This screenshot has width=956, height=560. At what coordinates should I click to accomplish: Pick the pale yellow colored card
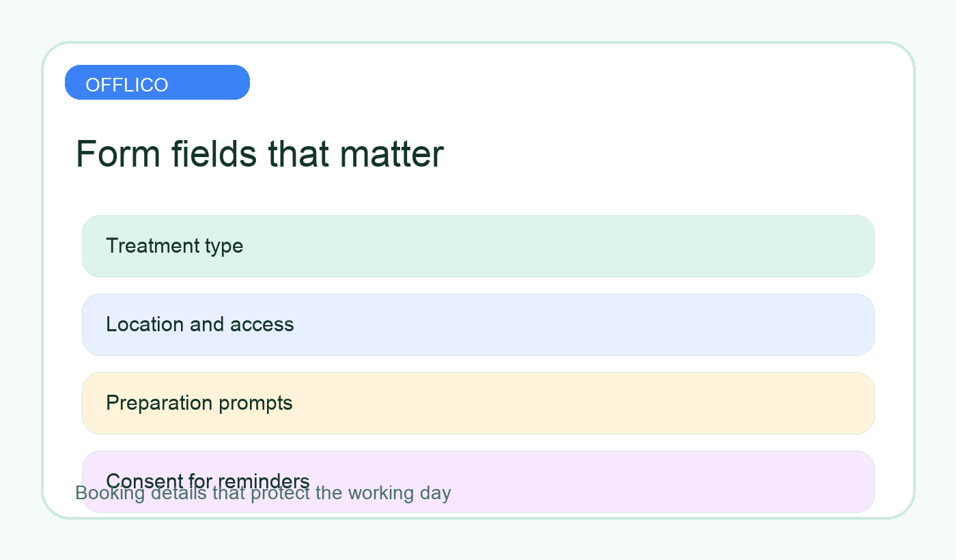(x=478, y=403)
